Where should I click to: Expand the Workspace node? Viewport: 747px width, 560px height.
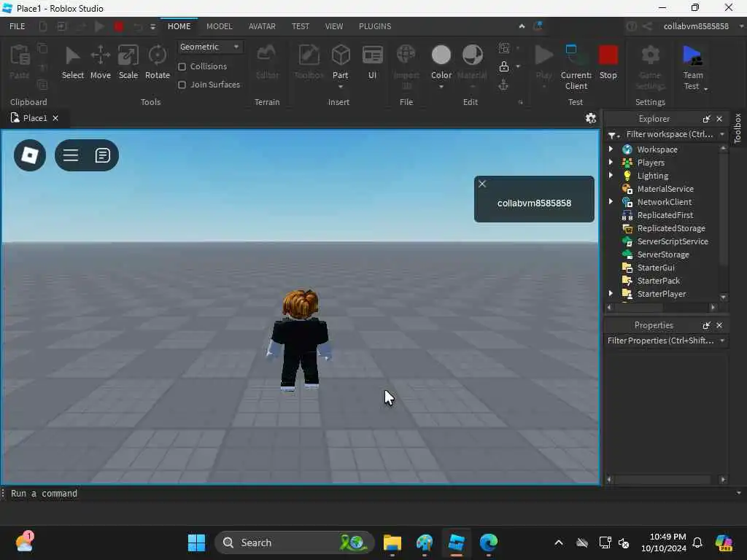[611, 149]
